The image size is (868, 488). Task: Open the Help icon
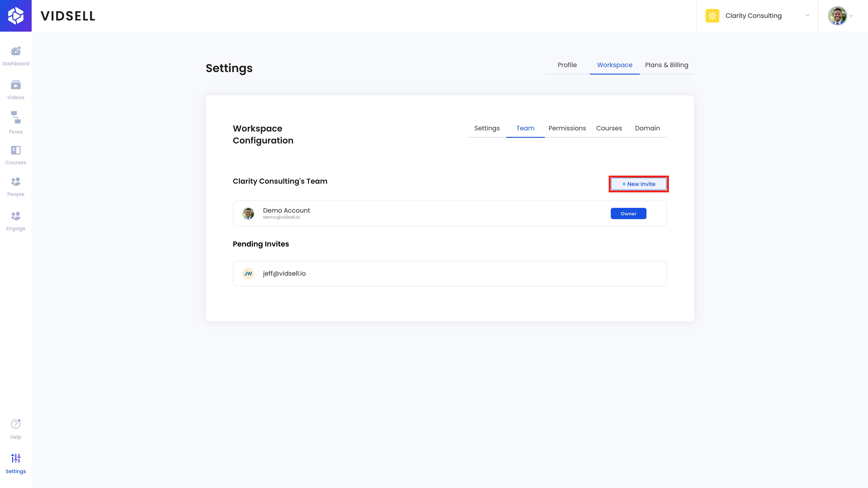pos(16,424)
